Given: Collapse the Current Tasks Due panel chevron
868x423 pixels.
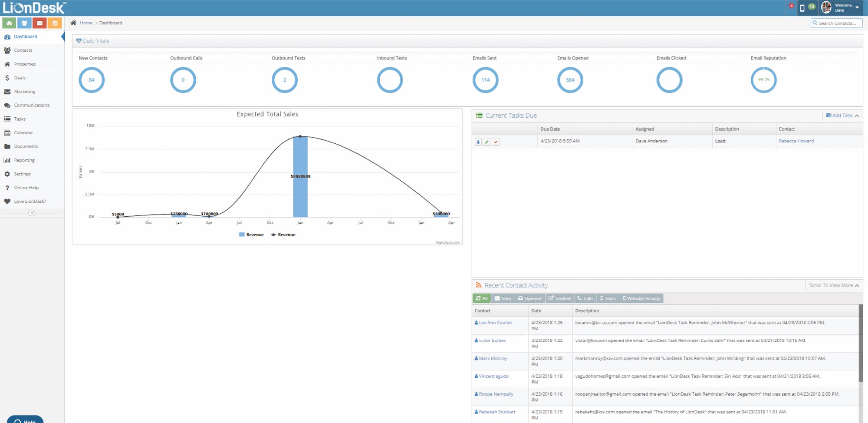Looking at the screenshot, I should [857, 116].
